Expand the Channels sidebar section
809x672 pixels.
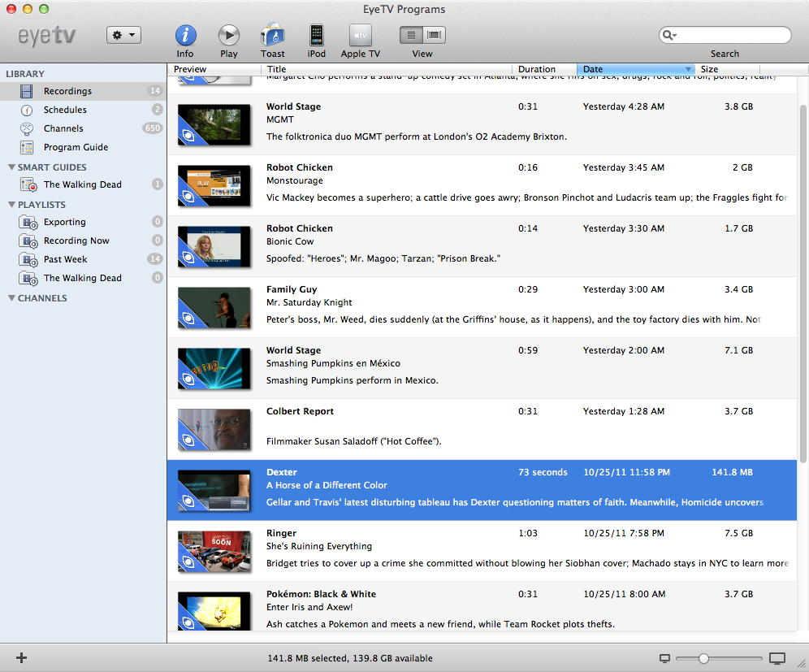(11, 298)
